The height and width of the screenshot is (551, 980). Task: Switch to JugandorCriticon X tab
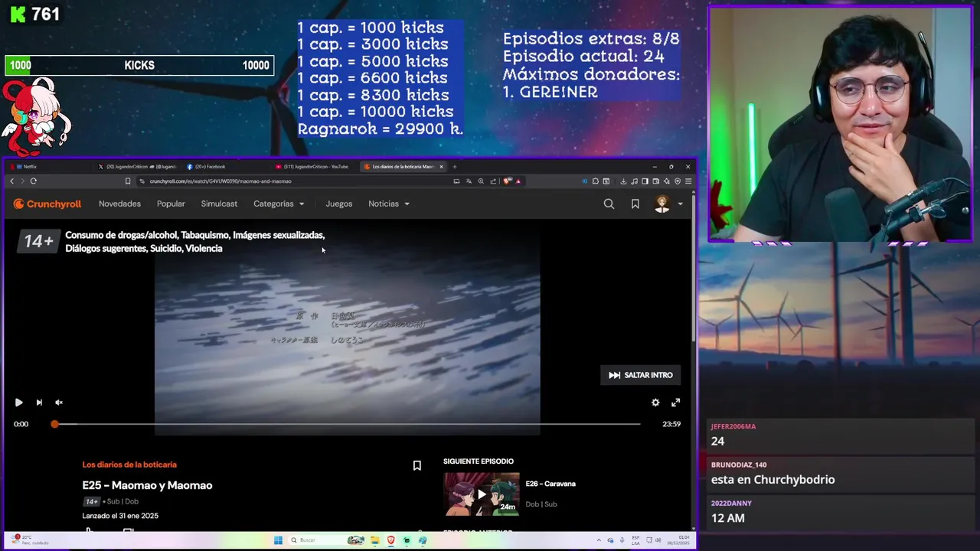point(138,166)
